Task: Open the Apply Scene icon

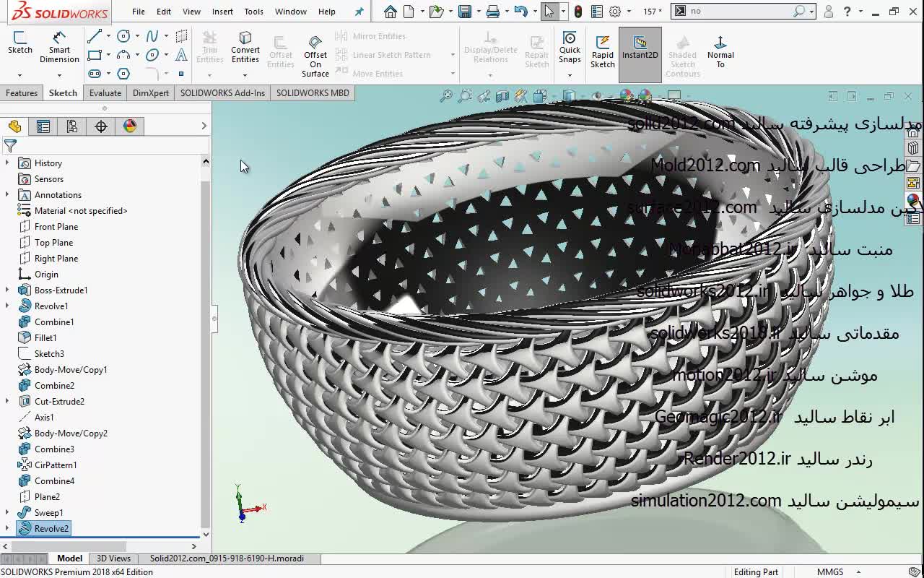Action: (645, 95)
